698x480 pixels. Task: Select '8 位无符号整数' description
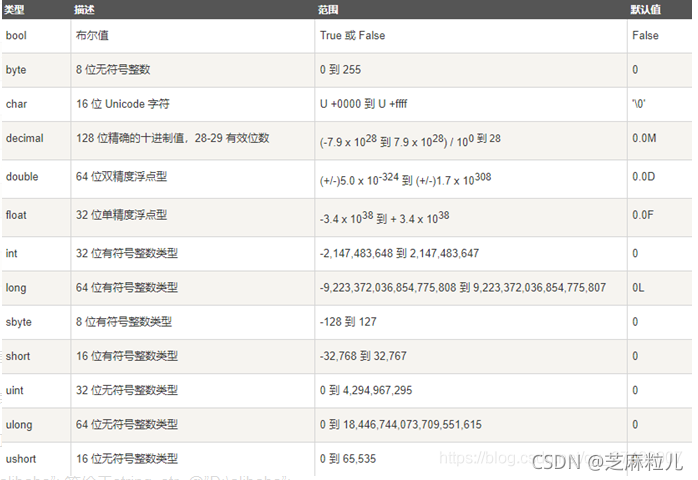pyautogui.click(x=113, y=70)
